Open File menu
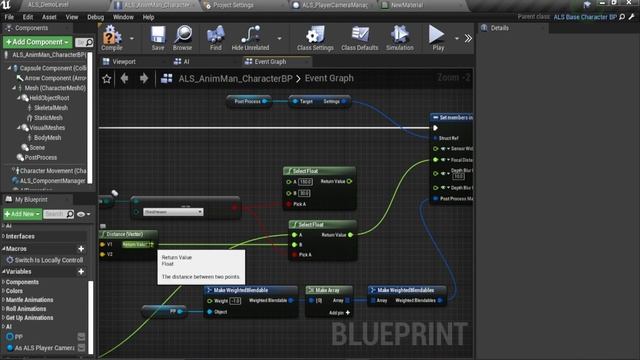This screenshot has height=360, width=640. pos(9,17)
